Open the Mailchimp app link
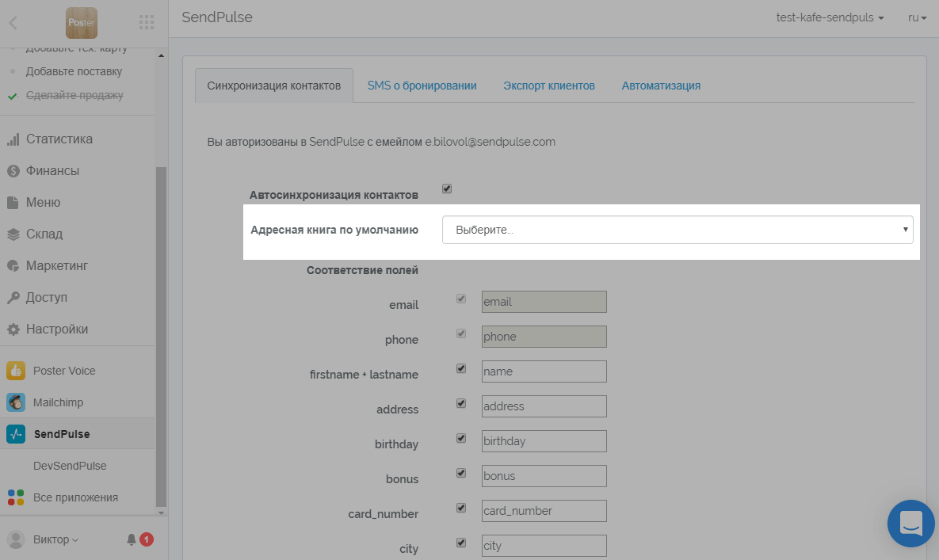939x560 pixels. (x=58, y=402)
